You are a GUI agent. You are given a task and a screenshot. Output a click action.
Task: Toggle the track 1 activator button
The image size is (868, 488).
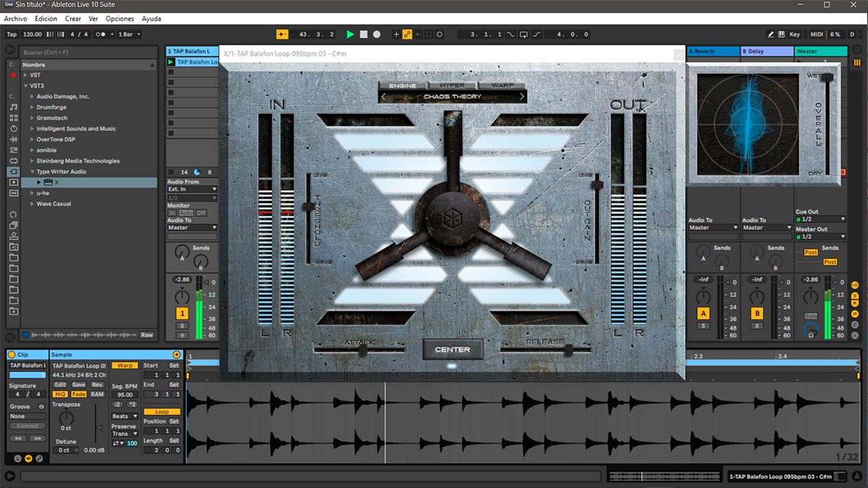pyautogui.click(x=182, y=314)
